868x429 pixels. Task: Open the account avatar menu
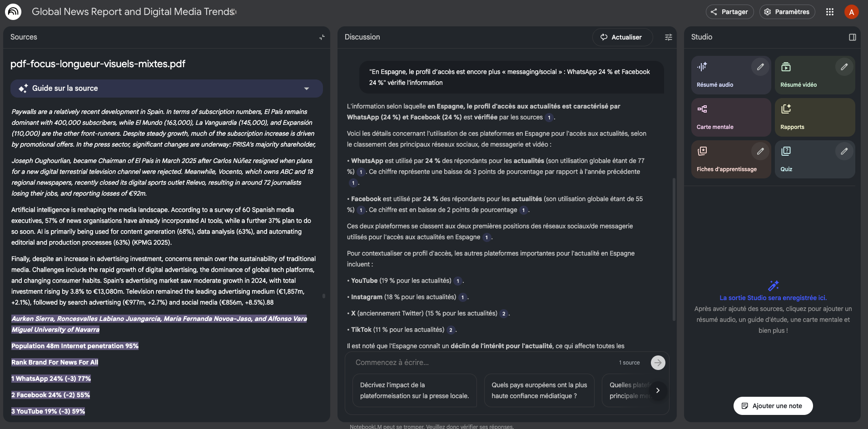851,12
